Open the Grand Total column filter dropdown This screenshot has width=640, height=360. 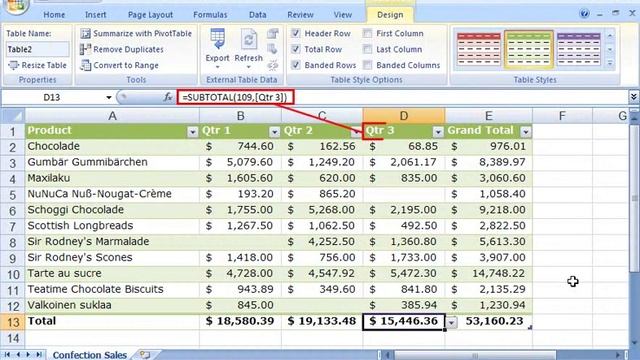click(x=526, y=132)
